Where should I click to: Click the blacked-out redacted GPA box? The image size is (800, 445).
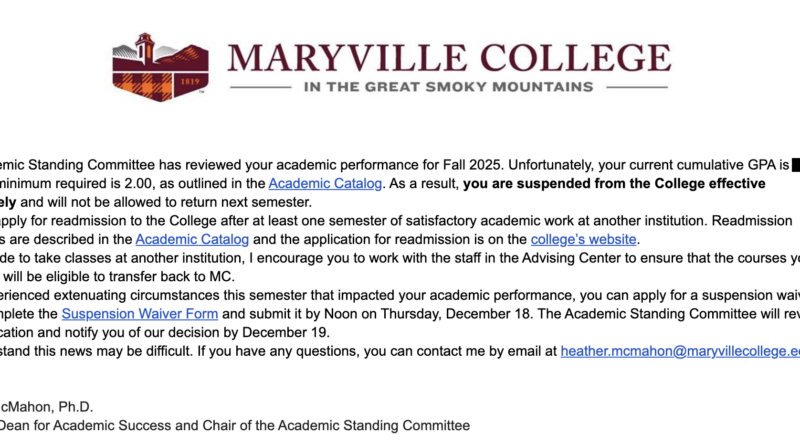coord(795,164)
